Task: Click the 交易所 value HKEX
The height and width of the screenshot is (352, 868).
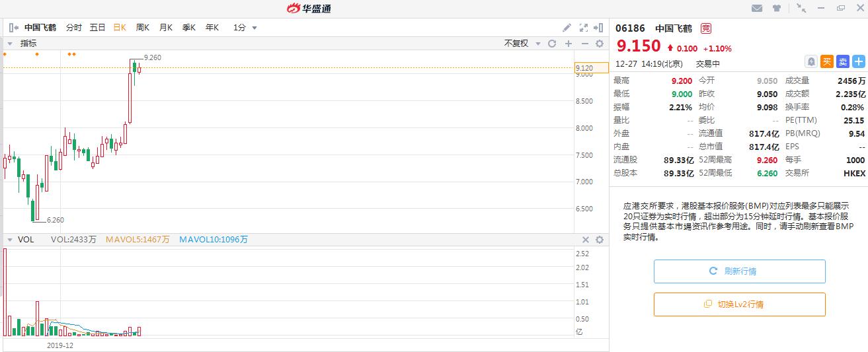Action: pyautogui.click(x=854, y=173)
